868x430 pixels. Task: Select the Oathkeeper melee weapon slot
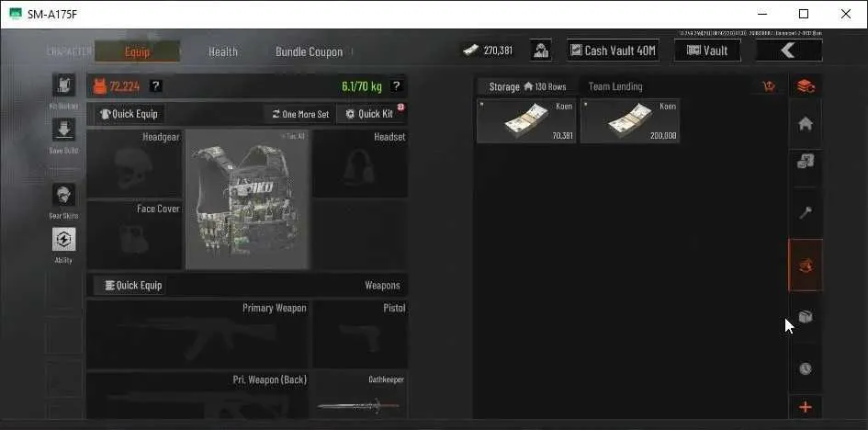[x=360, y=395]
